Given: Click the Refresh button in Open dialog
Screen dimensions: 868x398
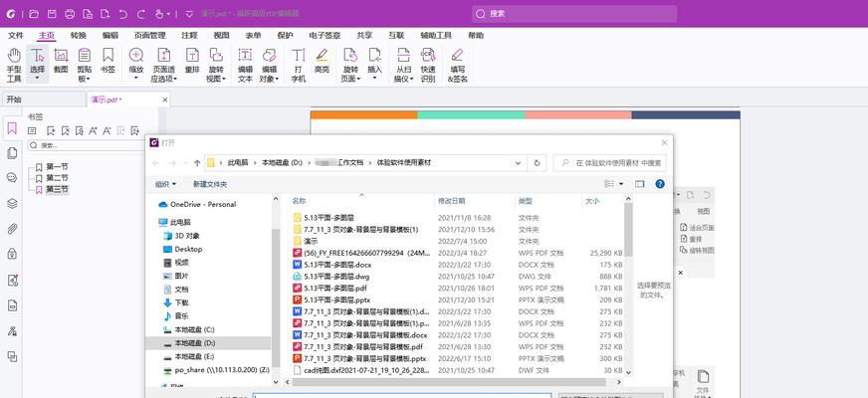Looking at the screenshot, I should coord(537,163).
